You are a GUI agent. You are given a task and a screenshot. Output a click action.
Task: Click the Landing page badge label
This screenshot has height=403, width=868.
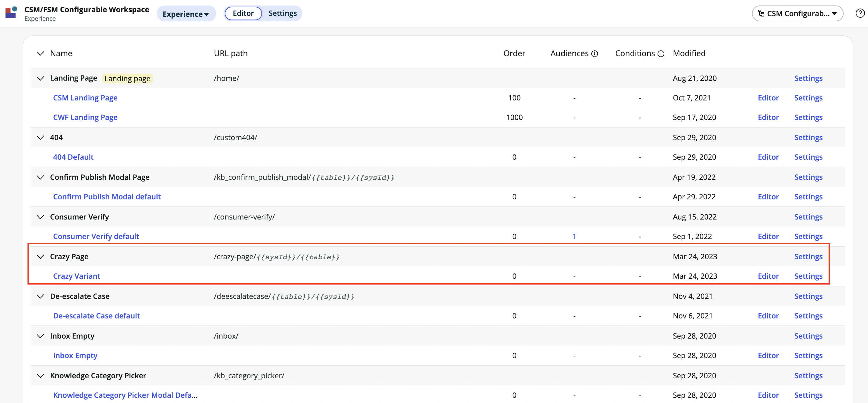127,78
